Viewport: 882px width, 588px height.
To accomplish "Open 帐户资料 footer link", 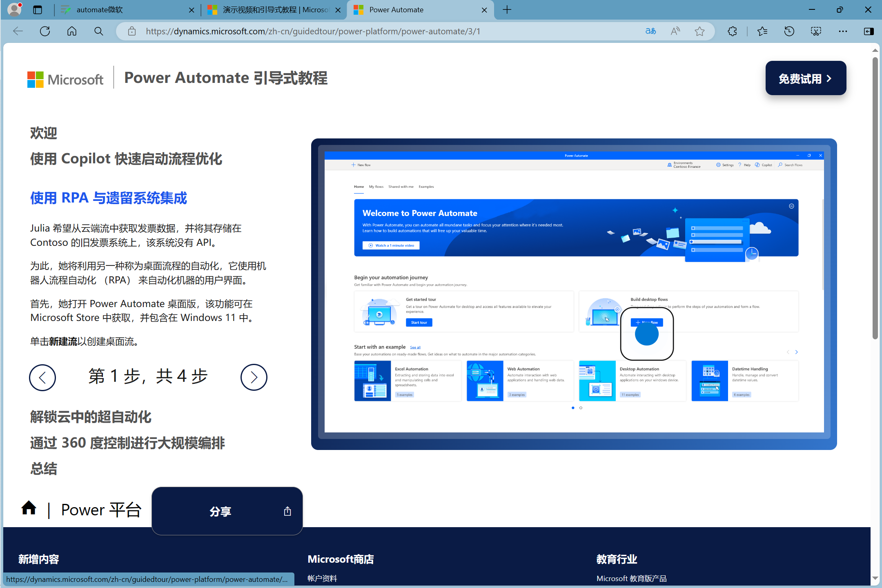I will pos(322,578).
